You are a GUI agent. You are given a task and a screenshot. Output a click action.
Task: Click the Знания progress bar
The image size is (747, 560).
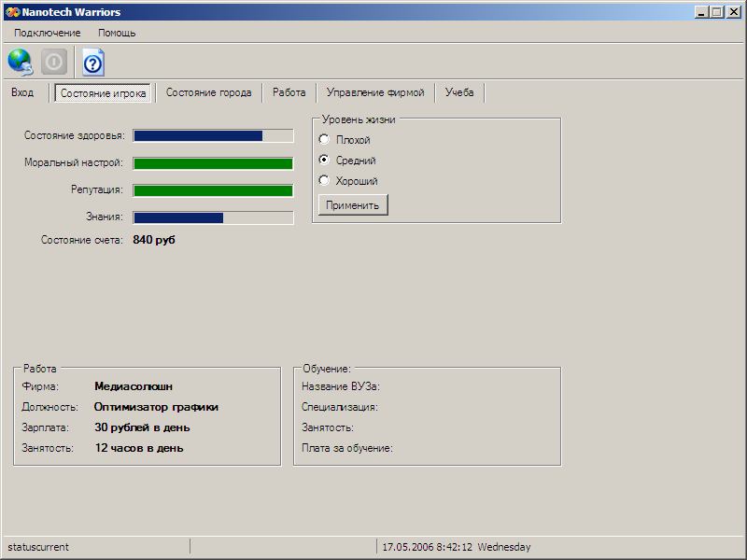pos(214,217)
